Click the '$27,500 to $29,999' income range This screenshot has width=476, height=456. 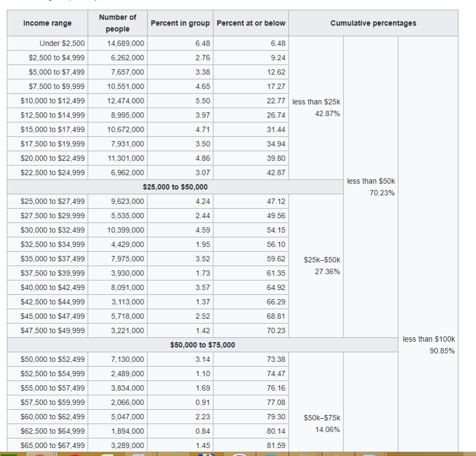click(x=53, y=215)
